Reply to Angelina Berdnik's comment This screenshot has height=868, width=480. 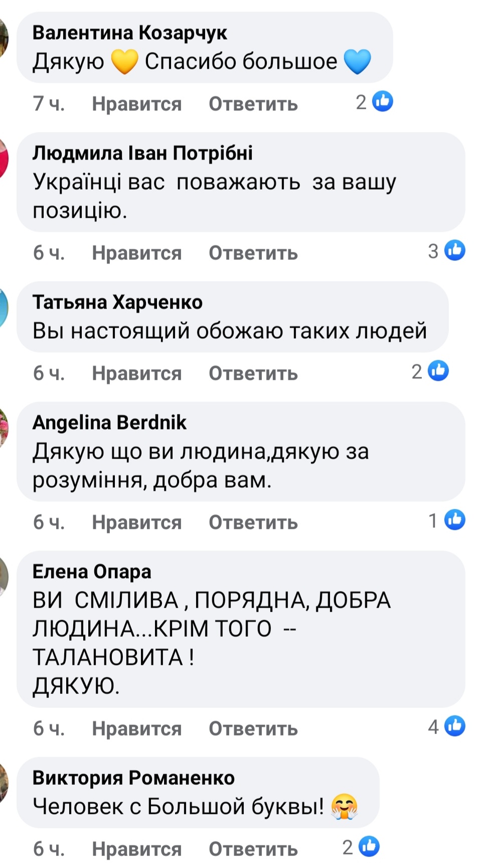click(253, 522)
